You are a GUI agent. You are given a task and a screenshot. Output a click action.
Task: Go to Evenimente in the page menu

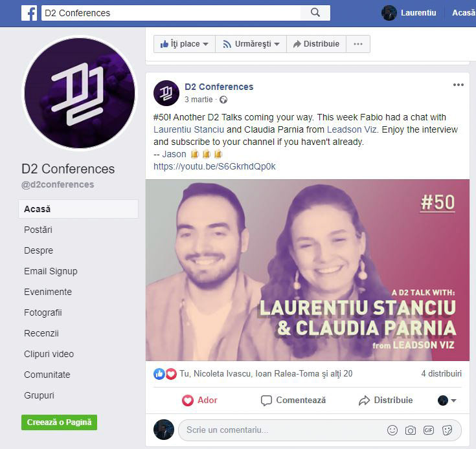(x=48, y=292)
